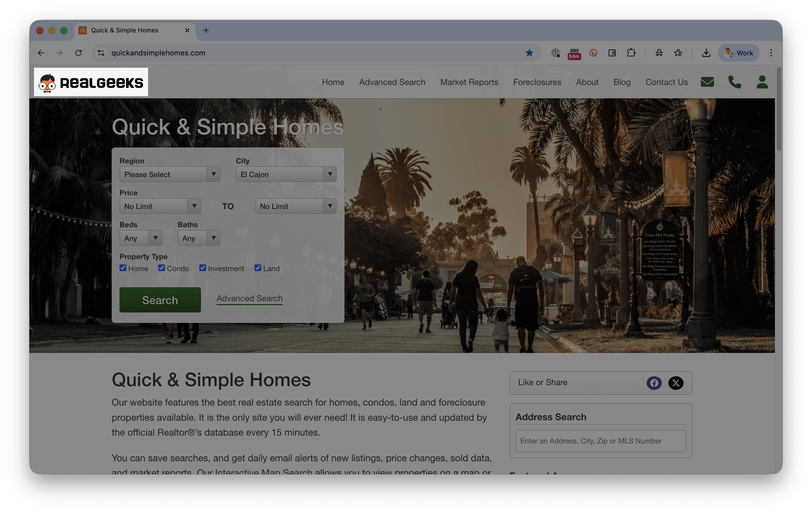Click the phone icon in site header
Screen dimensions: 812x513
[735, 82]
